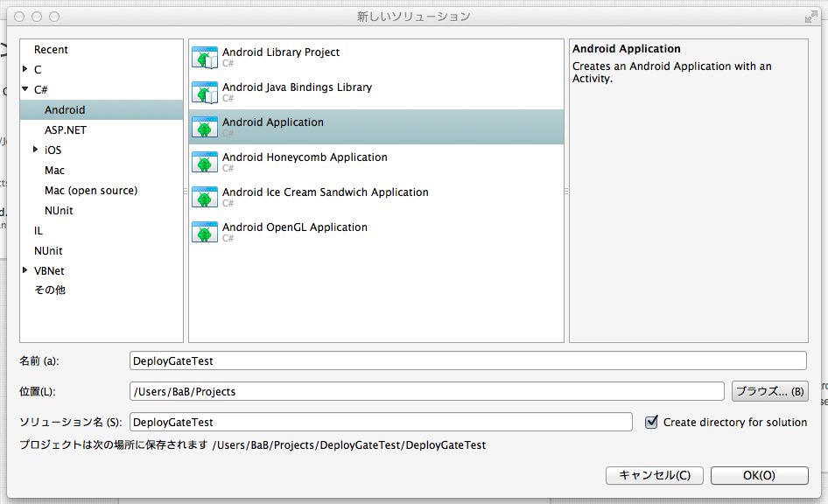The image size is (828, 504).
Task: Click the Android OpenGL Application icon
Action: [205, 232]
